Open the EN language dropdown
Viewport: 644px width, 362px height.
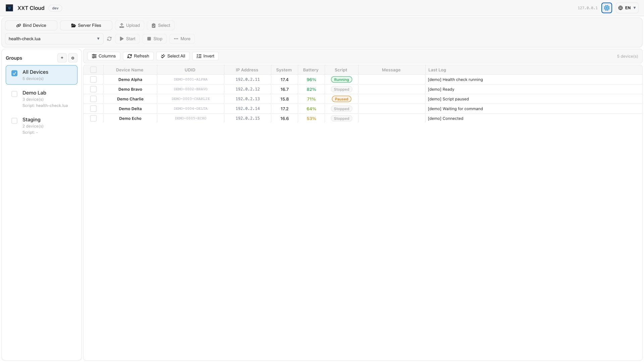tap(627, 8)
